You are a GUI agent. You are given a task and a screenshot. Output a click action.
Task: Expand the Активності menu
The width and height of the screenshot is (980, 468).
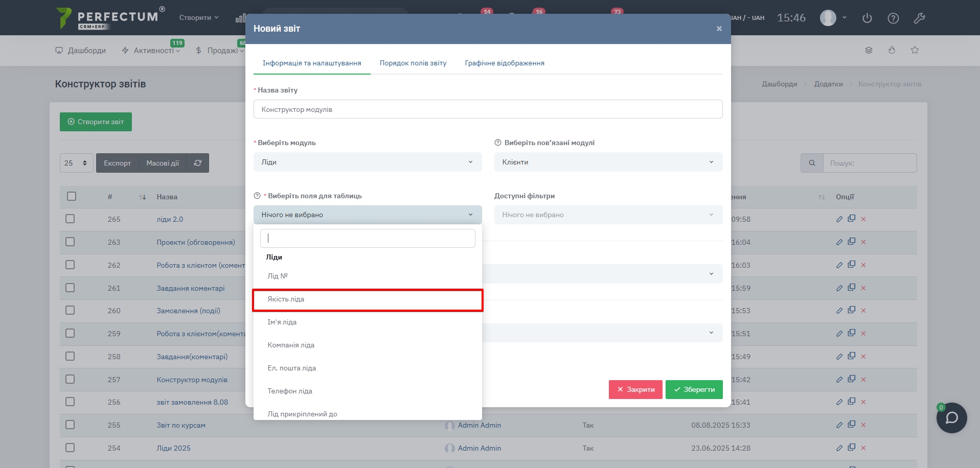[151, 50]
